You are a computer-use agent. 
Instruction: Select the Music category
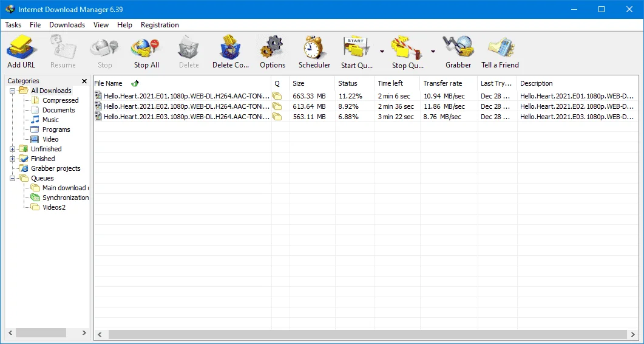[x=50, y=120]
